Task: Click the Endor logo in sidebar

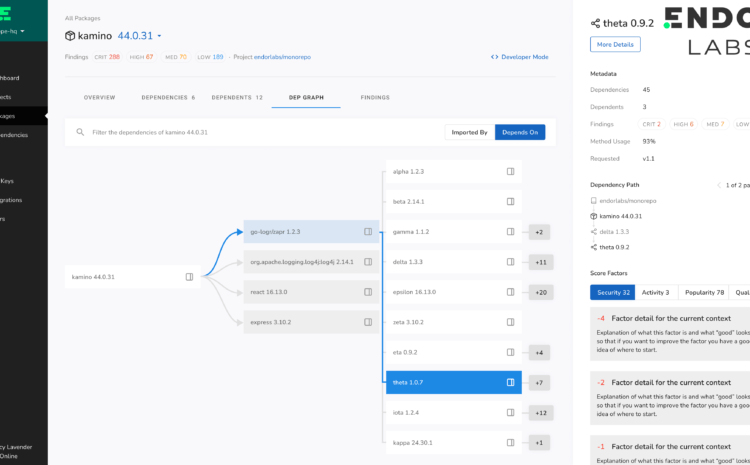Action: pos(5,13)
